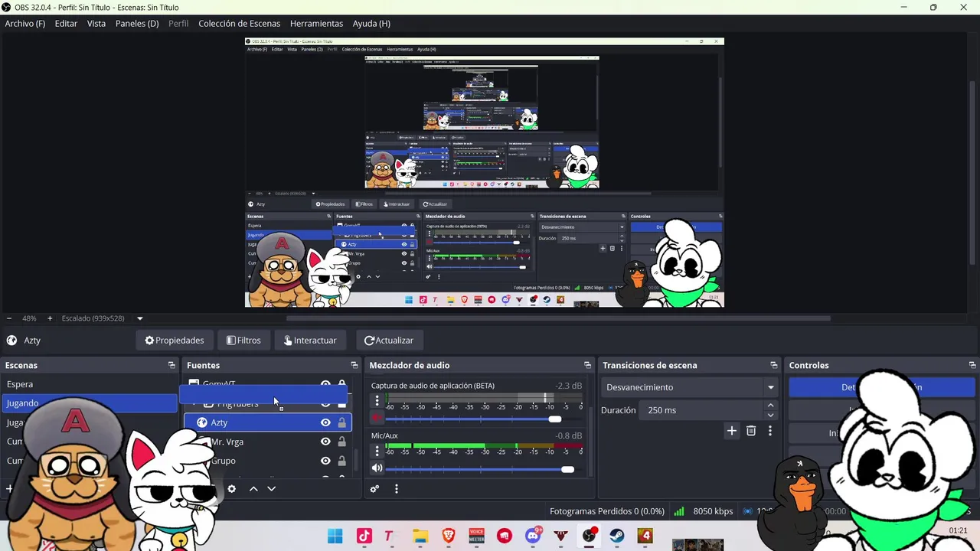Open the Paneles (D) menu
The width and height of the screenshot is (980, 551).
(137, 24)
